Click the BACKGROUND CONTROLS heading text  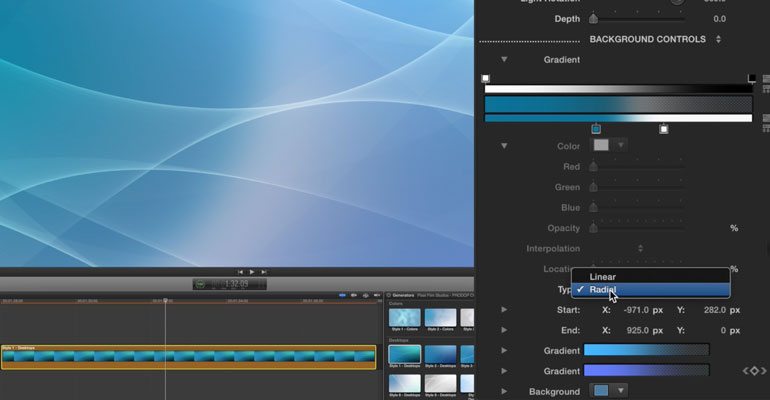point(648,39)
